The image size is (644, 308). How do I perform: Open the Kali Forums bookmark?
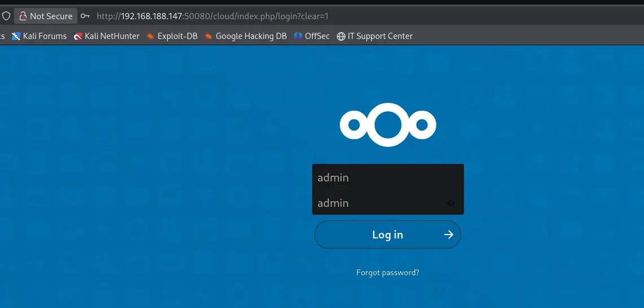click(39, 36)
